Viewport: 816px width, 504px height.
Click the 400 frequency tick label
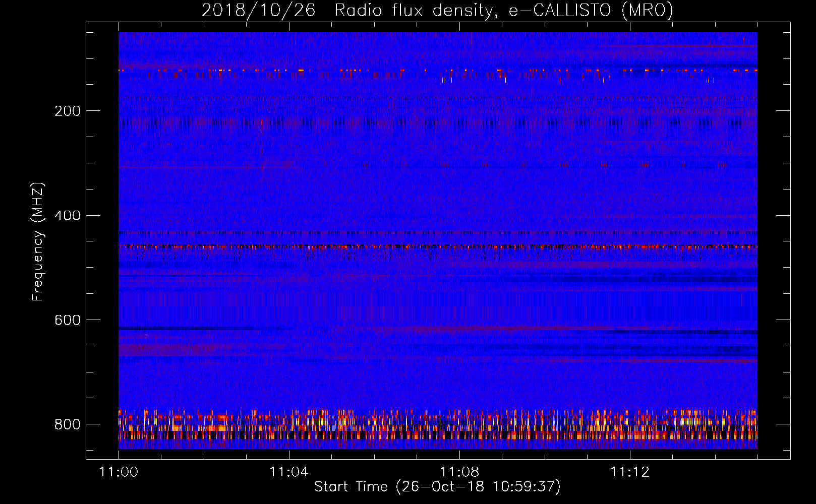click(67, 215)
